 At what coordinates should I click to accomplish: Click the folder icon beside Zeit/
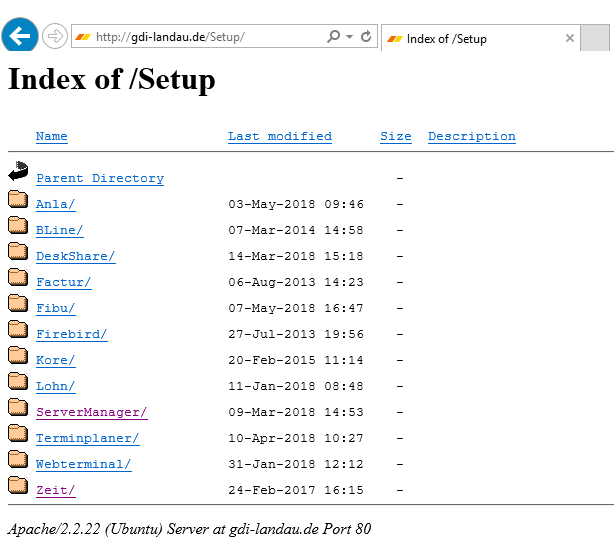18,485
